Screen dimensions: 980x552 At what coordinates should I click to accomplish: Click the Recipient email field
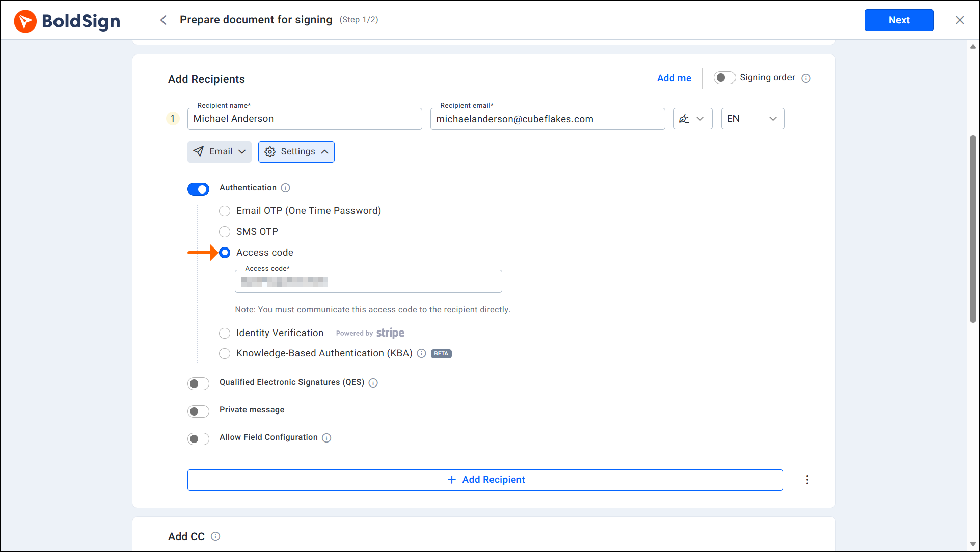(548, 119)
